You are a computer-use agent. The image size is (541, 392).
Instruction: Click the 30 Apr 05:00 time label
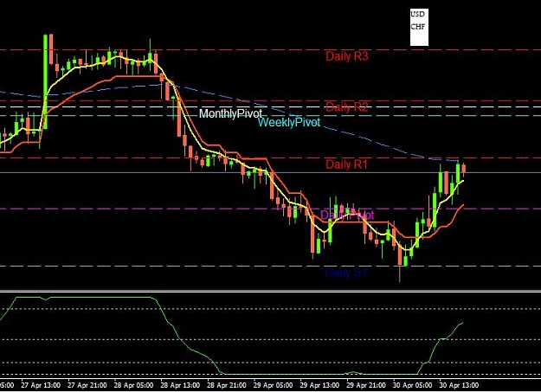(412, 385)
